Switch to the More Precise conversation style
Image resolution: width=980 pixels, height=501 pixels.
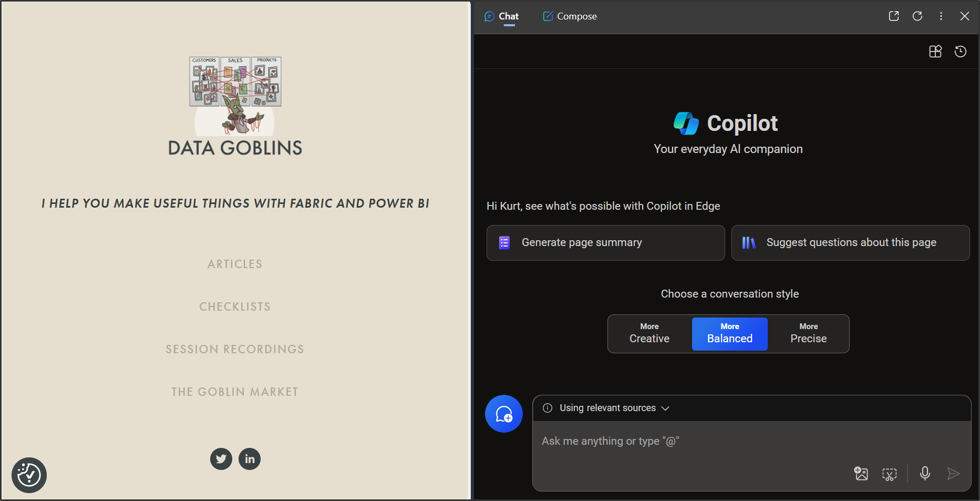coord(808,333)
